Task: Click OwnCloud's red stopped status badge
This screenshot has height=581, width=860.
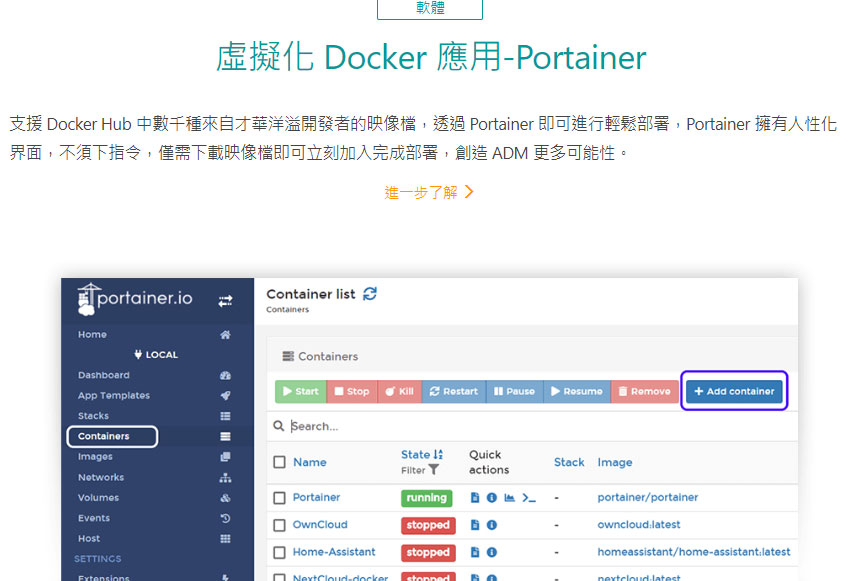Action: pyautogui.click(x=428, y=526)
